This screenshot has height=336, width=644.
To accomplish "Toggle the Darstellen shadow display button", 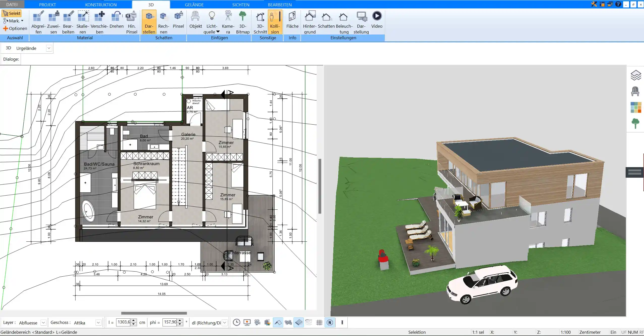I will point(149,22).
